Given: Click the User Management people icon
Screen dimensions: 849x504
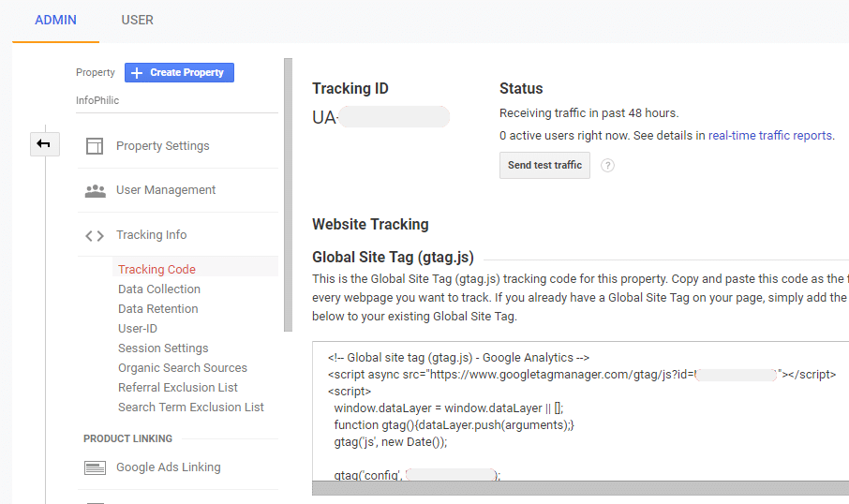Looking at the screenshot, I should 96,190.
